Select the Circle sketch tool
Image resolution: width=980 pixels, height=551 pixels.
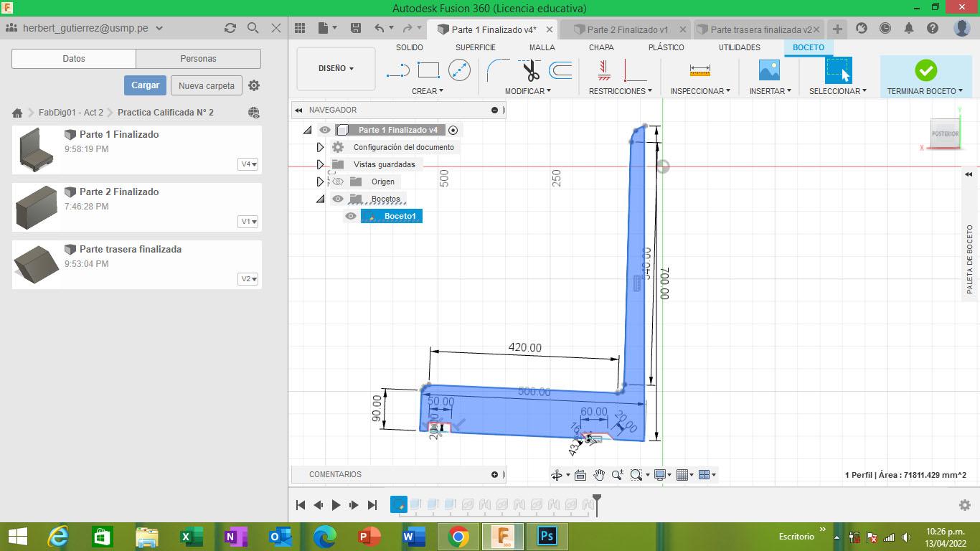tap(459, 70)
